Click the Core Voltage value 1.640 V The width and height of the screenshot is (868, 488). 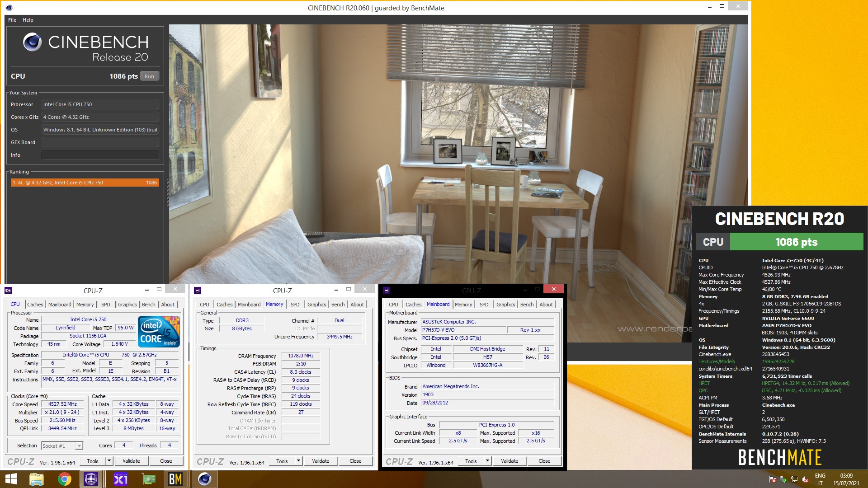point(120,344)
